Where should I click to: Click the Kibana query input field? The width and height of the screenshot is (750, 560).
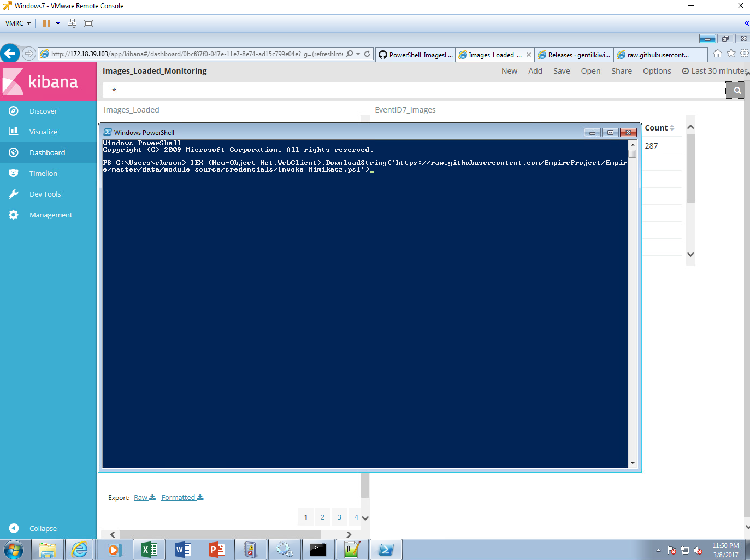(414, 90)
